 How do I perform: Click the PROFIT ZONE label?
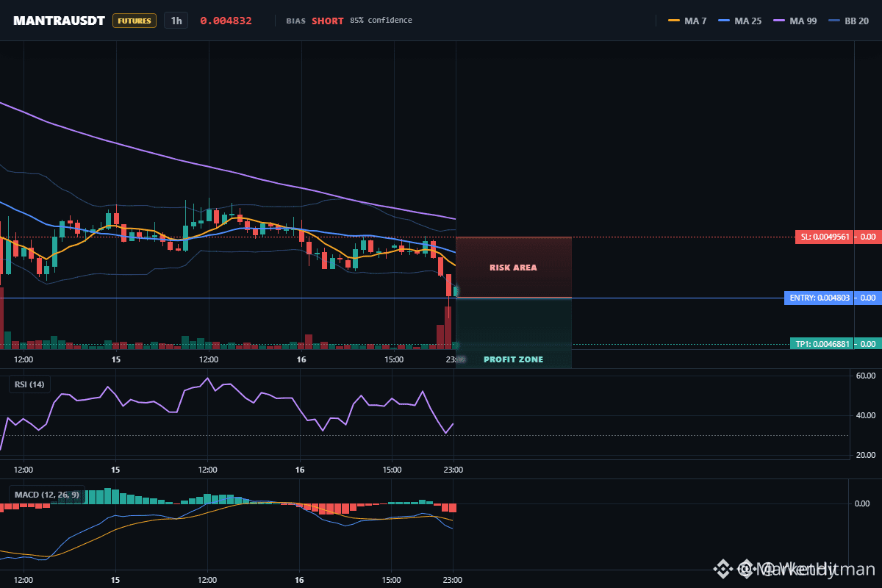point(513,359)
